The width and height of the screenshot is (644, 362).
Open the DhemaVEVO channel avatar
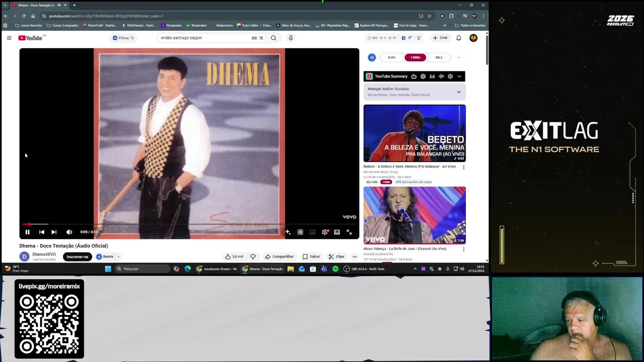point(24,256)
